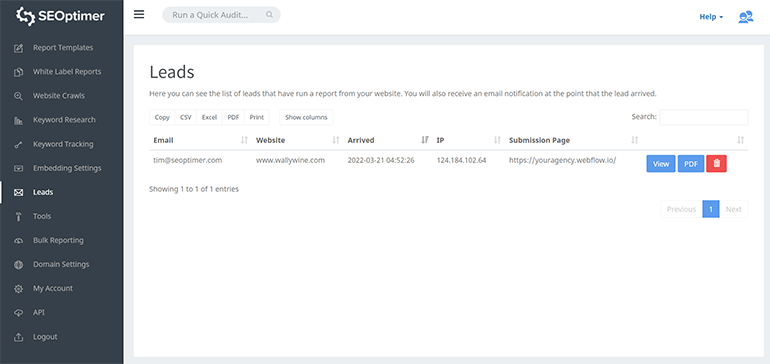This screenshot has width=770, height=364.
Task: Click the Keyword Tracking icon
Action: [18, 144]
